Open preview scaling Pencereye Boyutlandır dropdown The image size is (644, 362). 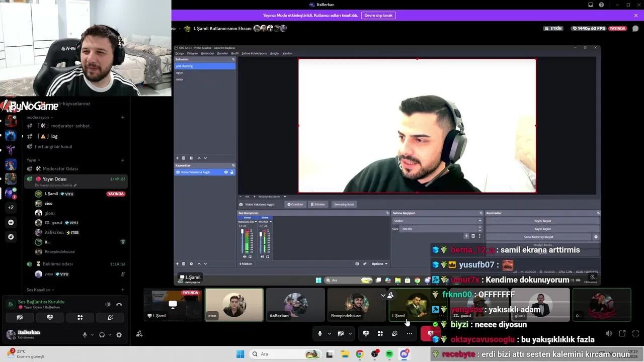(x=273, y=197)
